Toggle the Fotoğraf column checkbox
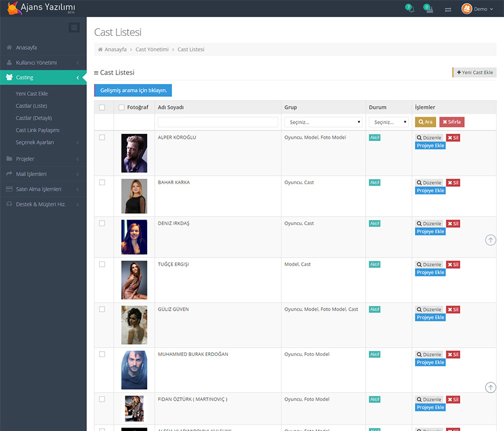 coord(122,107)
